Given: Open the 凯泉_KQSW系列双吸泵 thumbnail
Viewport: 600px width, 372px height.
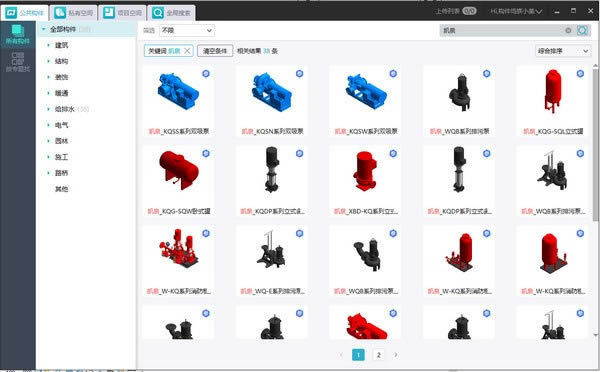Looking at the screenshot, I should [365, 92].
